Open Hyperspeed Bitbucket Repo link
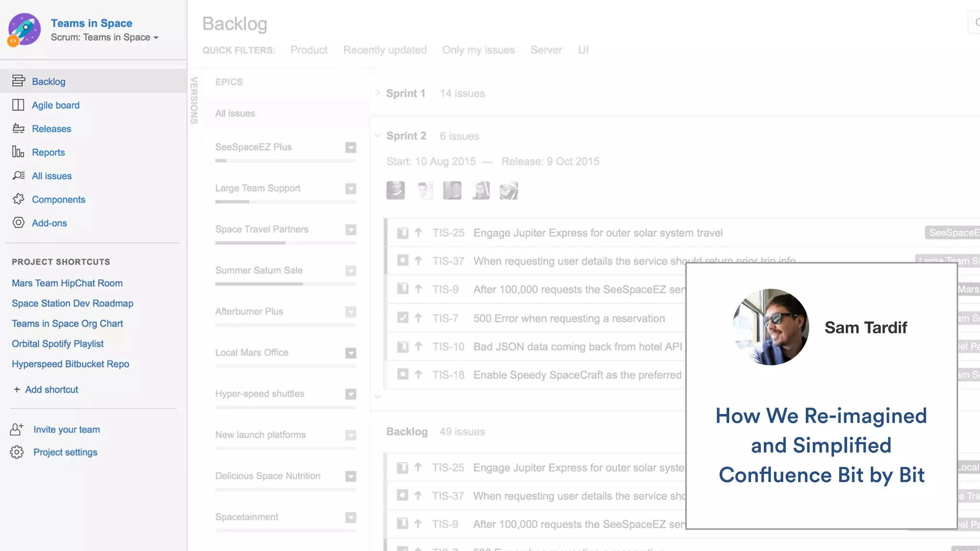The width and height of the screenshot is (980, 551). coord(70,364)
